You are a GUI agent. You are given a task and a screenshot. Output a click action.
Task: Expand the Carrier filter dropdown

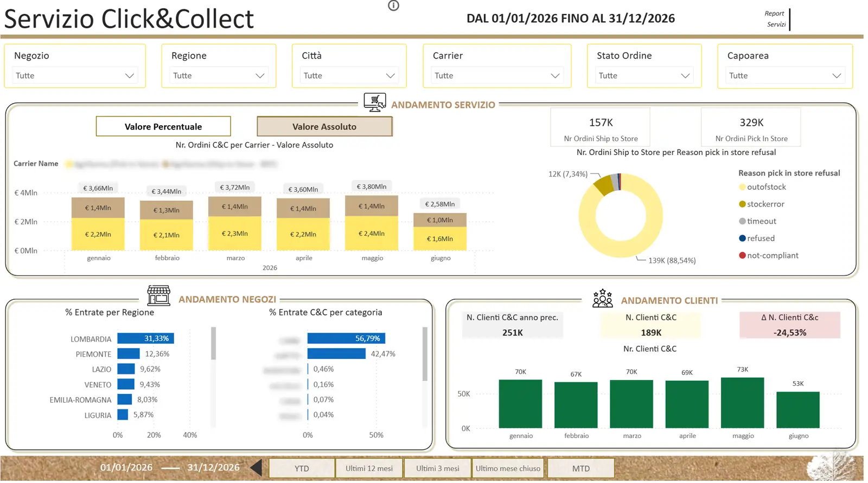497,75
